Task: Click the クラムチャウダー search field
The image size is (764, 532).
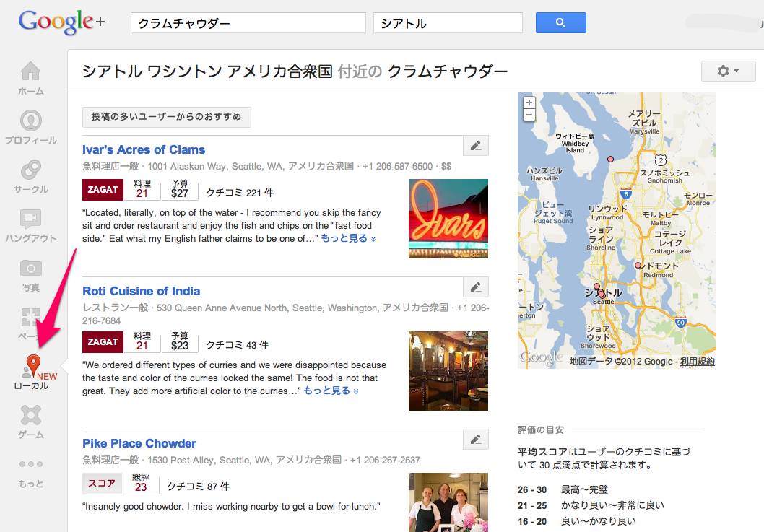Action: coord(248,23)
